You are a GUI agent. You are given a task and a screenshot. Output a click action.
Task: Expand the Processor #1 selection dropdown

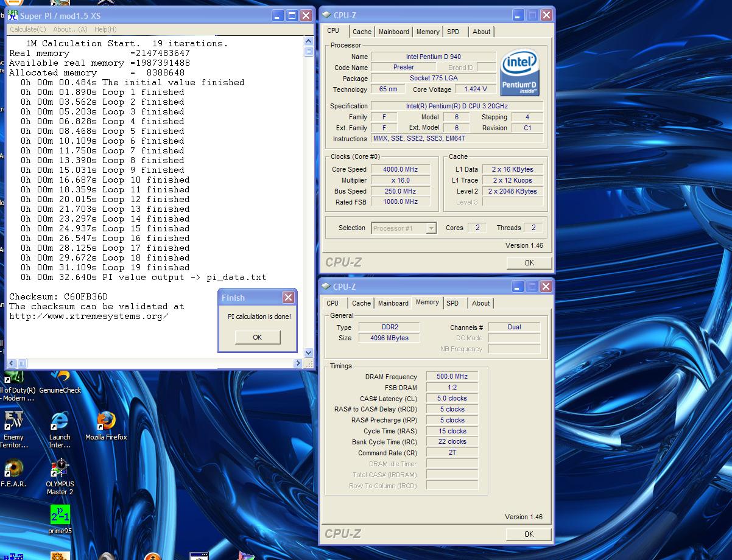pyautogui.click(x=431, y=228)
